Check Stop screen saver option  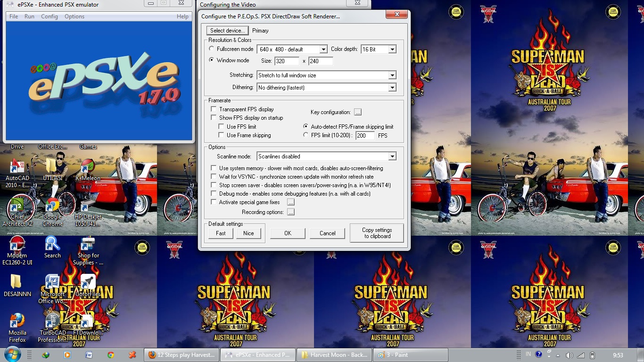214,185
